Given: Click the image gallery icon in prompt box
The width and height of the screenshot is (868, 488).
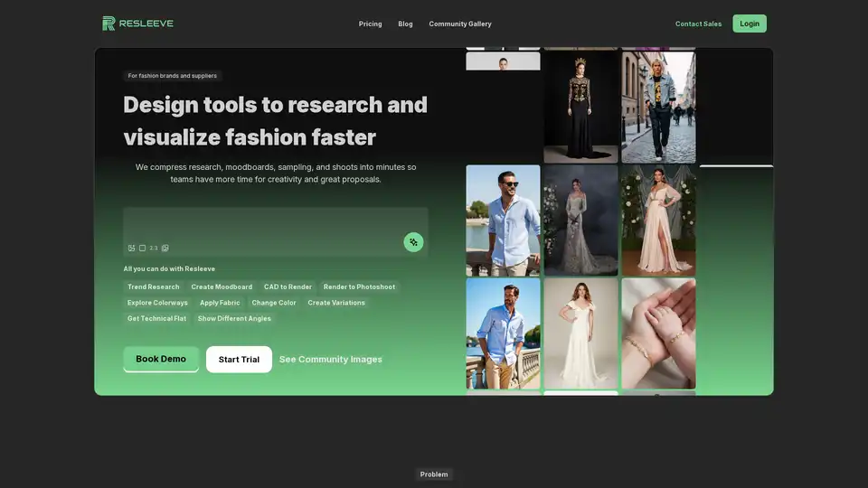Looking at the screenshot, I should pyautogui.click(x=165, y=248).
